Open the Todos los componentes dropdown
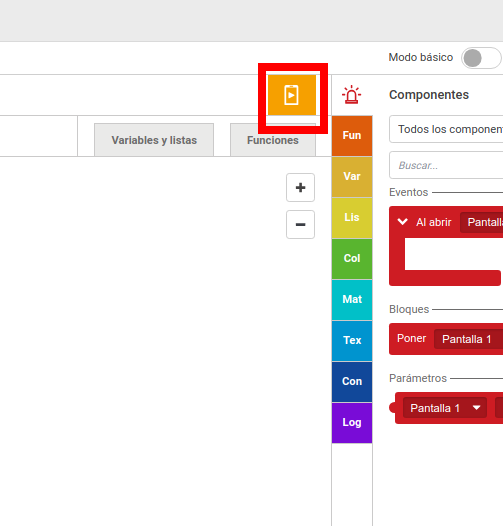Image resolution: width=503 pixels, height=526 pixels. click(446, 129)
